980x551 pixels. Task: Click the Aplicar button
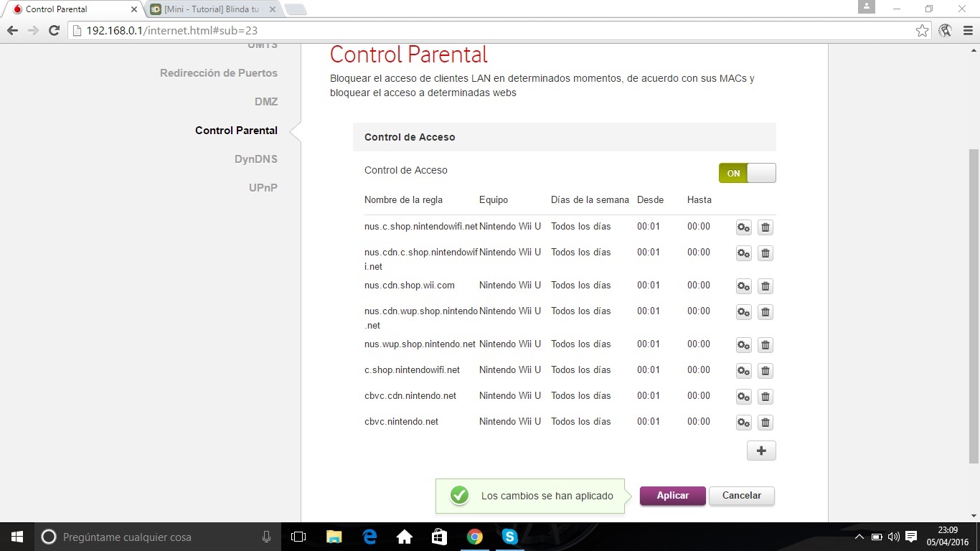[673, 496]
